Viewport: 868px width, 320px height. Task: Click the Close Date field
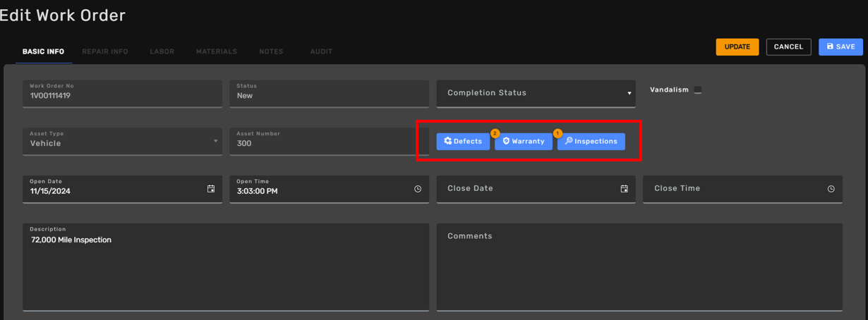pyautogui.click(x=536, y=189)
